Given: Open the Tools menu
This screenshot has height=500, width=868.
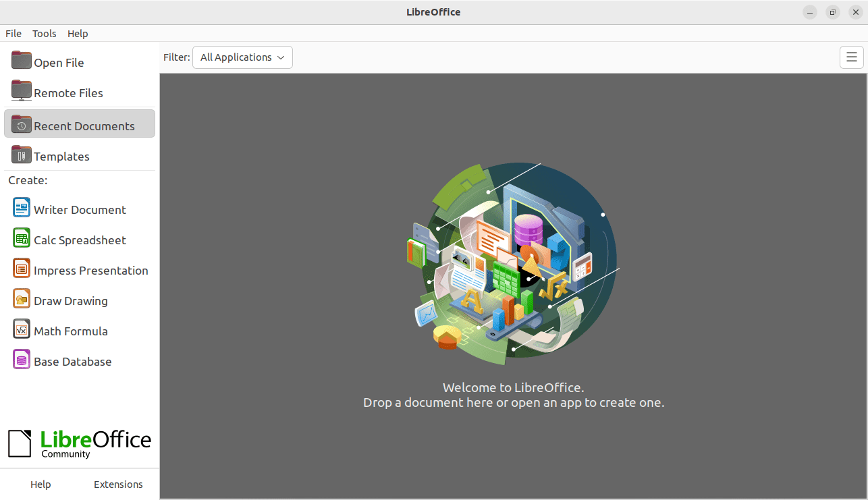Looking at the screenshot, I should [44, 33].
